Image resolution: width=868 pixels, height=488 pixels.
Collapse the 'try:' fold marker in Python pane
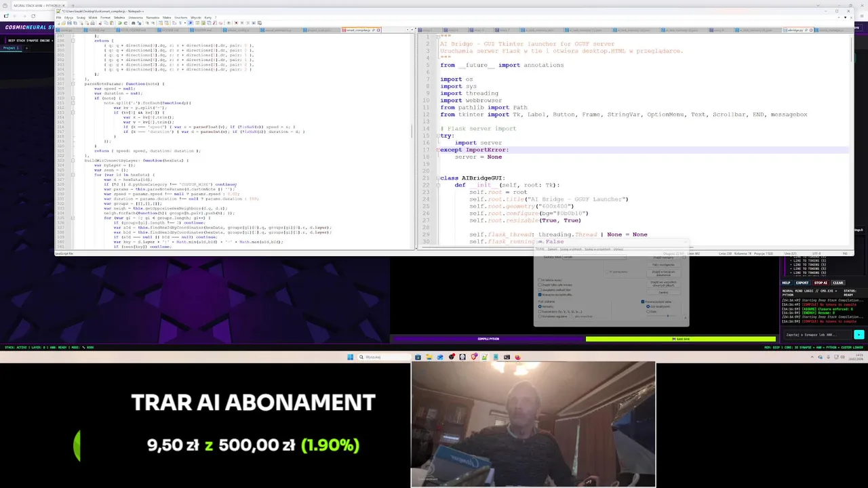(438, 136)
